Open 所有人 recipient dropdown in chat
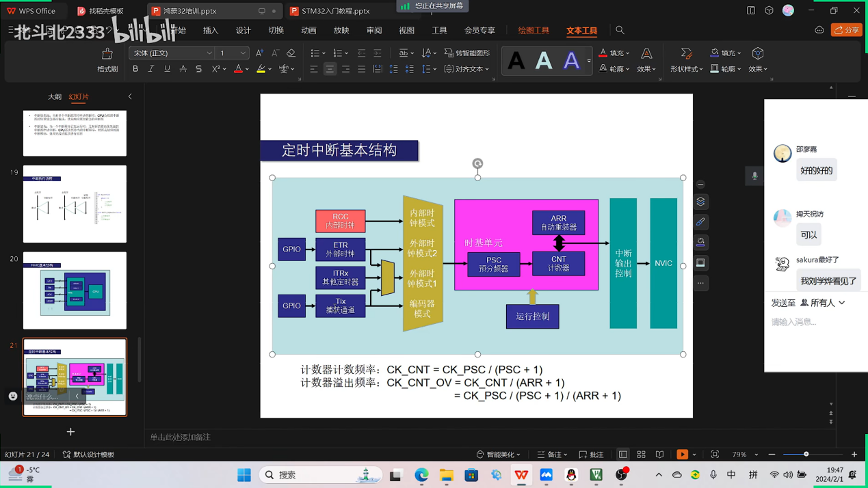This screenshot has width=868, height=488. point(827,303)
